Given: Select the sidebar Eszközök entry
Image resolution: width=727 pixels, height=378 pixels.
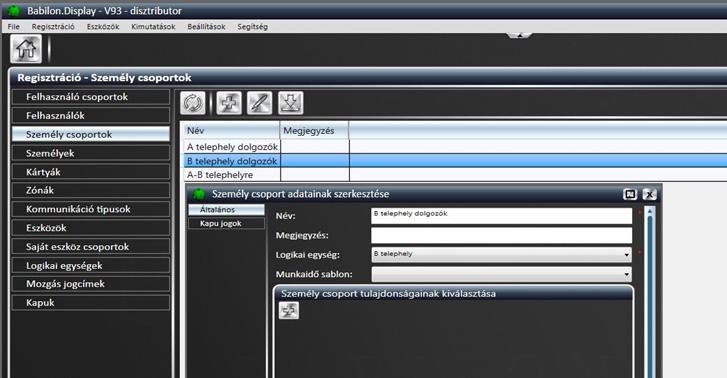Looking at the screenshot, I should [x=91, y=228].
